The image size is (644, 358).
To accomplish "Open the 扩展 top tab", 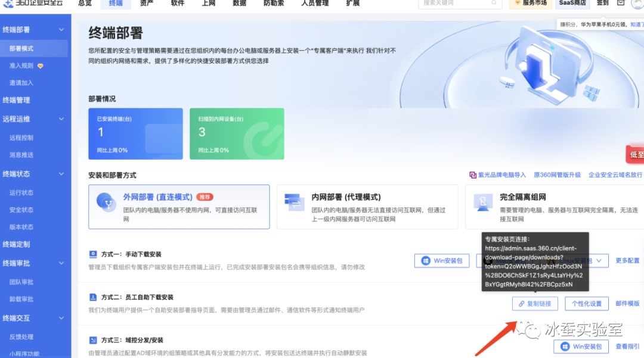I will click(353, 4).
